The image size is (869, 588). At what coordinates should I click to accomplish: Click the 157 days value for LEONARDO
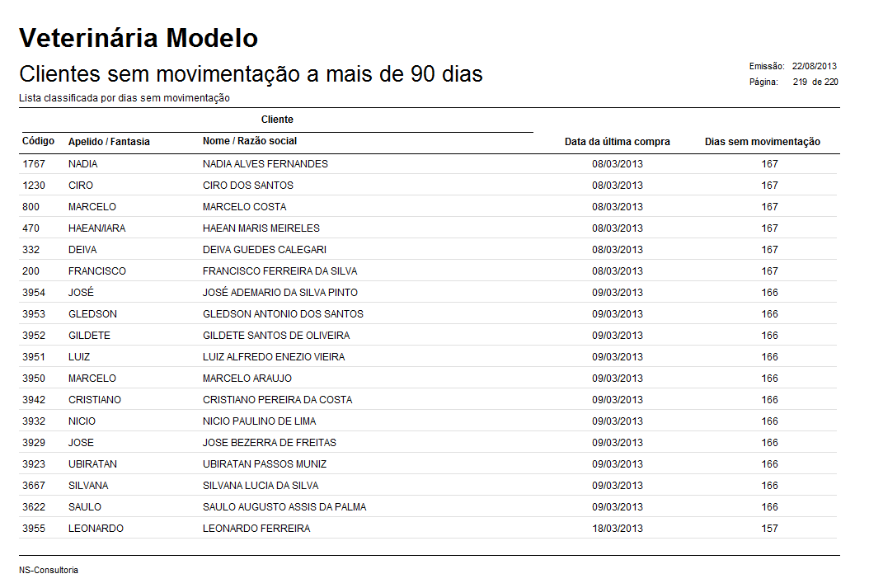[x=769, y=529]
